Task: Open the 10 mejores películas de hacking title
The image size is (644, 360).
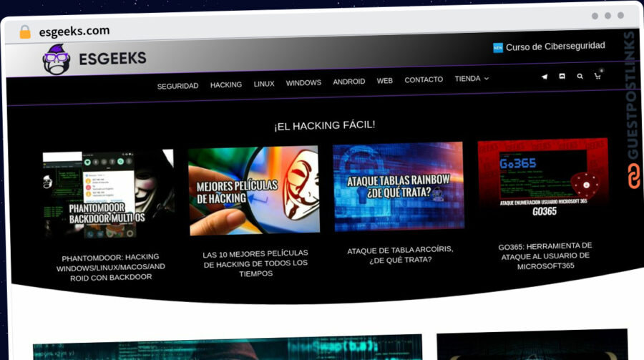Action: pos(255,263)
